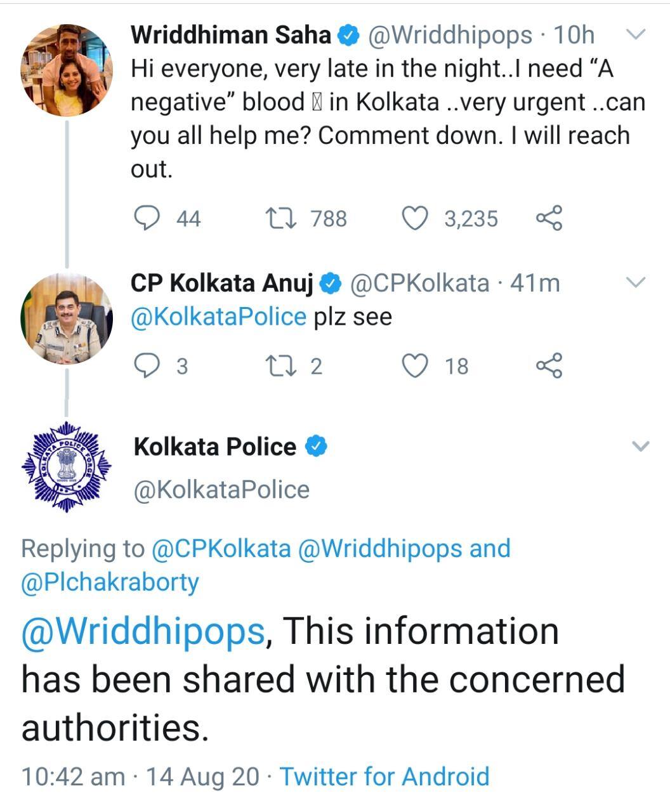
Task: Share CP Kolkata Anuj's tweet
Action: click(x=549, y=365)
